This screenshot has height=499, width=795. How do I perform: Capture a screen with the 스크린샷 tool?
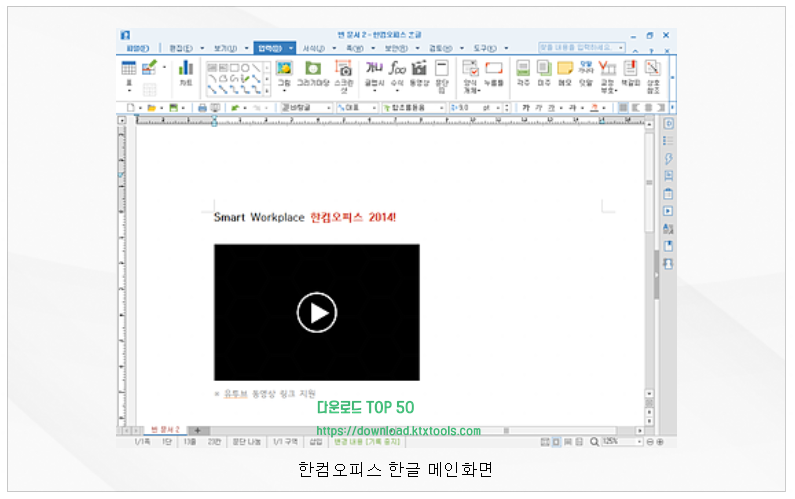344,76
